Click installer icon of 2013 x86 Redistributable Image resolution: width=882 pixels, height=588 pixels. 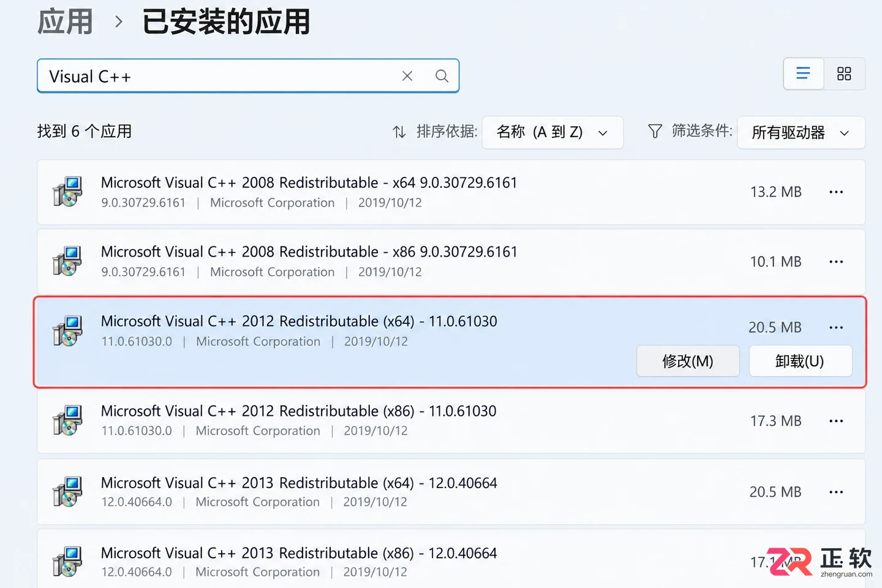(x=67, y=562)
